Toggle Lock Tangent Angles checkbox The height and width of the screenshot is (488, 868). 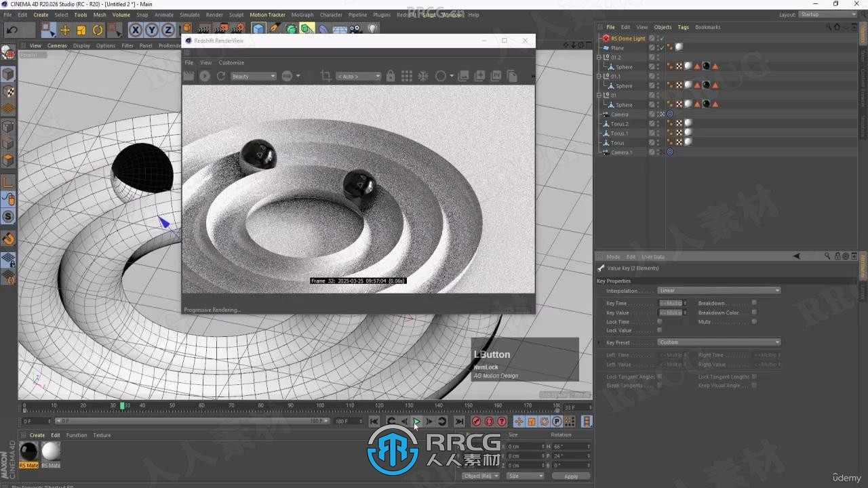(x=660, y=376)
